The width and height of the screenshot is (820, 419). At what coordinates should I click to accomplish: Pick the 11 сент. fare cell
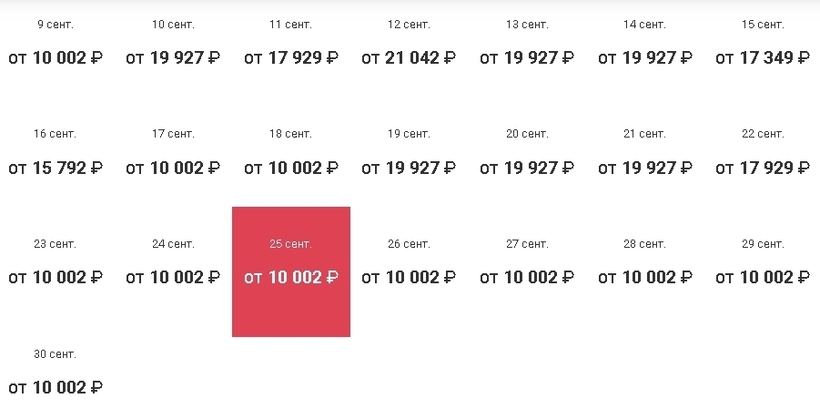(x=291, y=45)
